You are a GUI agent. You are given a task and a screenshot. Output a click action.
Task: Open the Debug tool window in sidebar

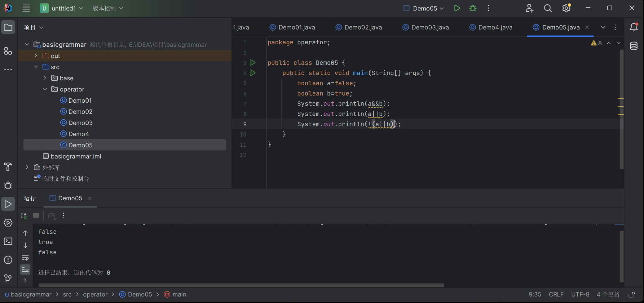pos(8,185)
